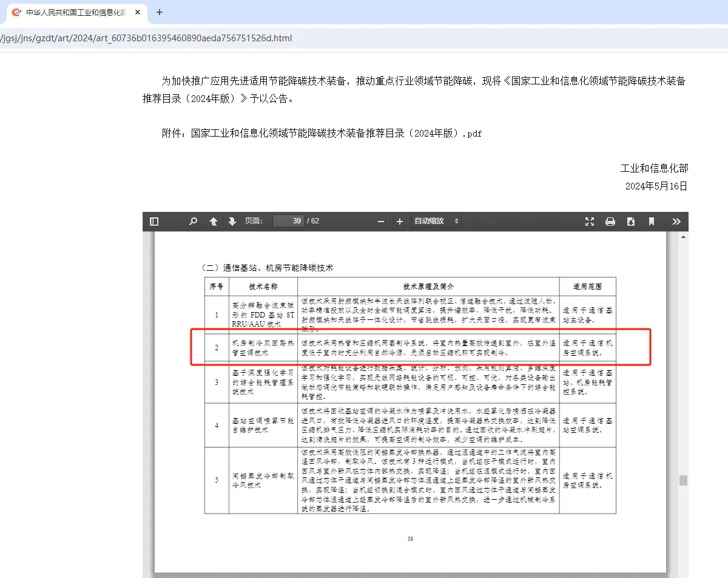Expand the more tools chevron menu

click(676, 221)
